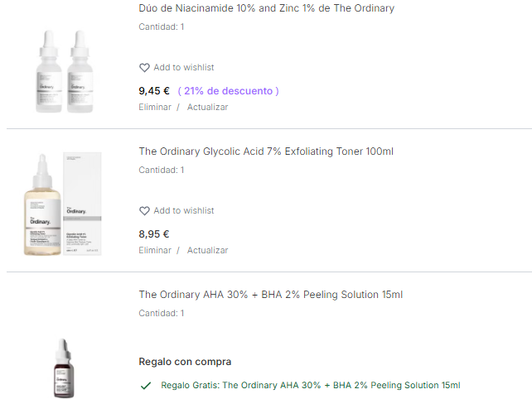Add Niacinamide duo to wishlist text

pos(184,67)
